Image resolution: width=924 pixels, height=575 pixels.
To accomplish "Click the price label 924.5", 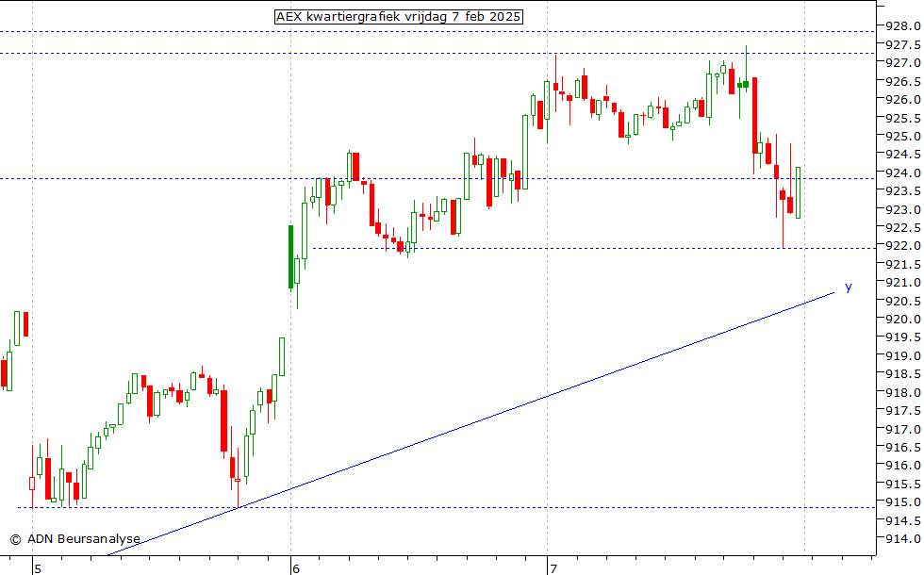I will pos(903,155).
